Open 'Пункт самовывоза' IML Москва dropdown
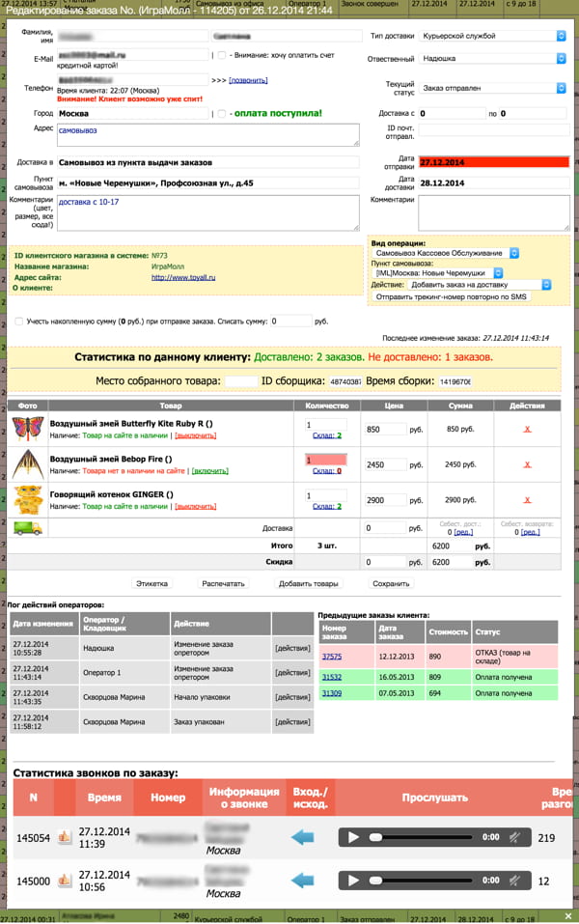Viewport: 579px width, 924px height. coord(438,273)
